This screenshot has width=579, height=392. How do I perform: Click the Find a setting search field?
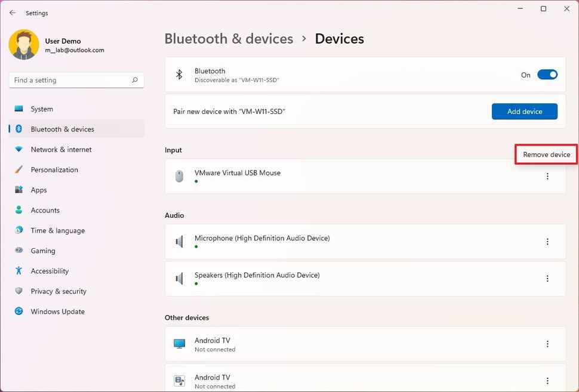[76, 79]
